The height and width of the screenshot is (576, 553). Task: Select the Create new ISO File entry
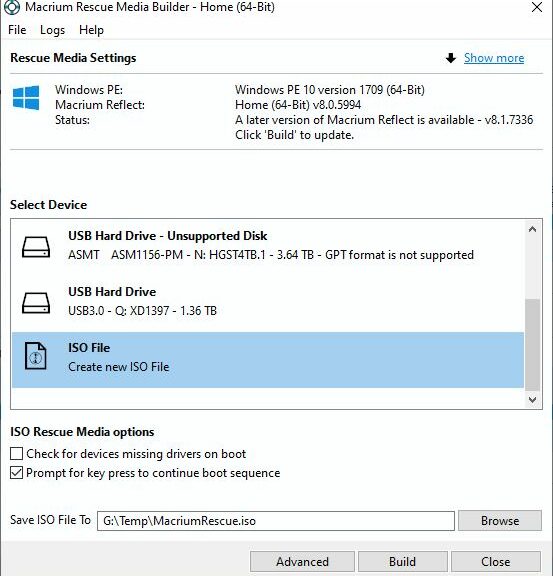[268, 360]
